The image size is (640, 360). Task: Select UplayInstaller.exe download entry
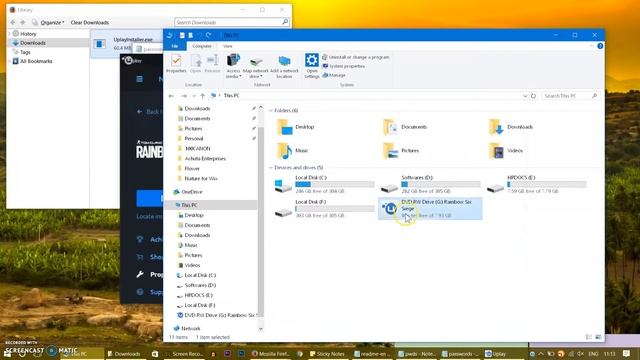point(127,44)
